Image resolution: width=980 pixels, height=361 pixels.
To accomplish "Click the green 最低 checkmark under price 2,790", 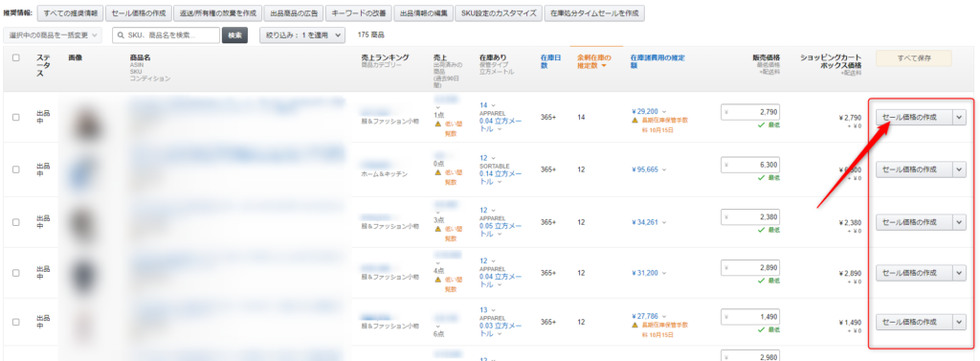I will [x=761, y=125].
